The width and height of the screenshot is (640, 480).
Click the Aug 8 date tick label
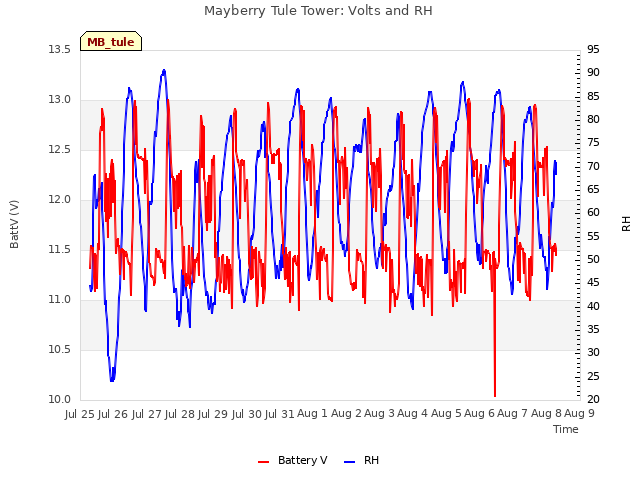click(546, 414)
